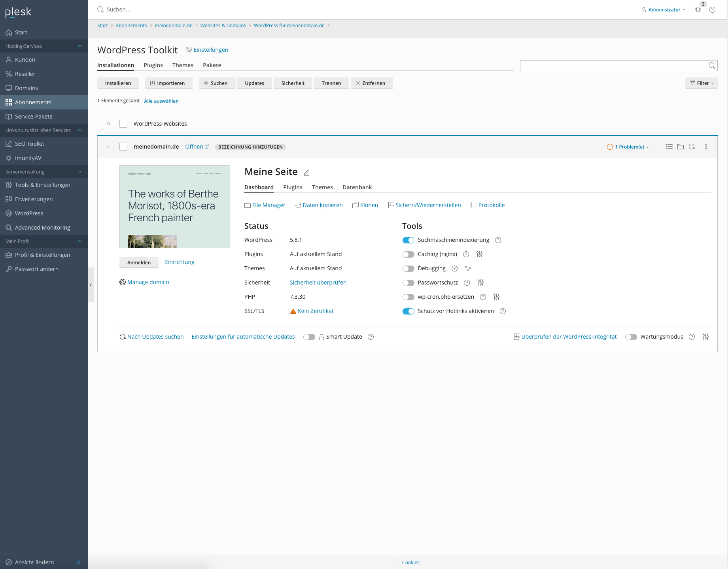Screen dimensions: 728x569
Task: Show help for Suchmaschinenindexierung
Action: click(498, 240)
